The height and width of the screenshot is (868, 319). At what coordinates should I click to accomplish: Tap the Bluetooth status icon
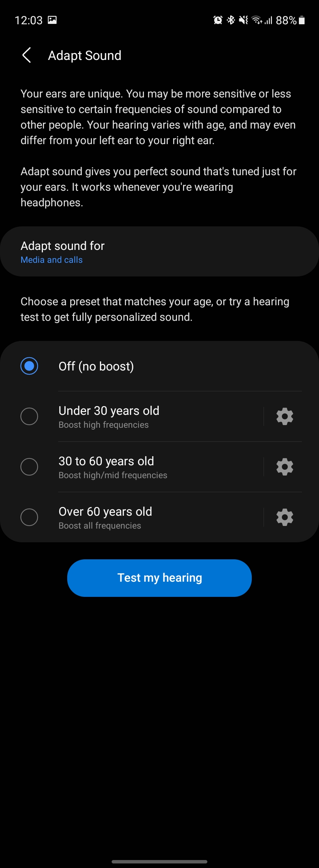(x=231, y=20)
